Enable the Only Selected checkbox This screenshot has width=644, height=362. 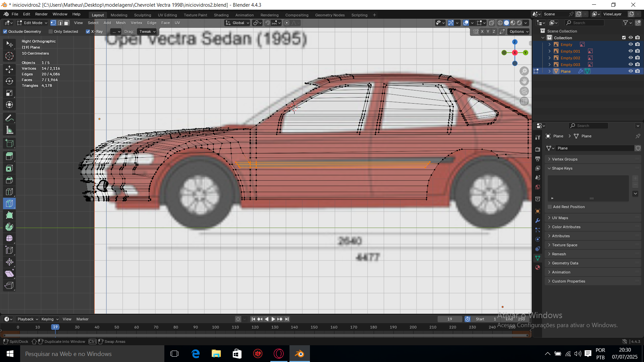(51, 32)
